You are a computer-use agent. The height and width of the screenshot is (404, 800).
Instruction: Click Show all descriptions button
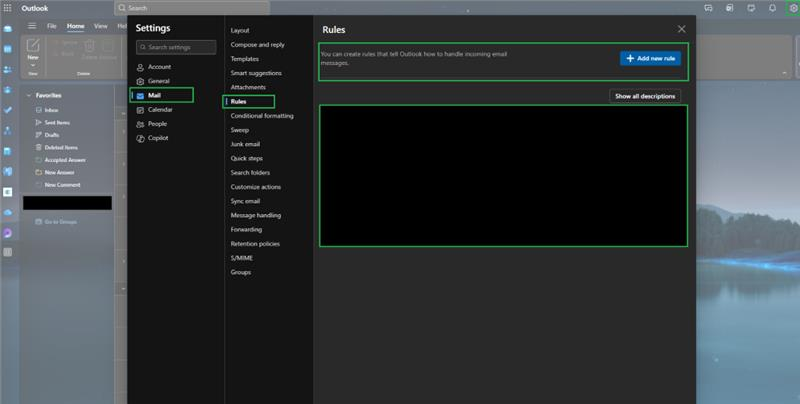tap(644, 96)
